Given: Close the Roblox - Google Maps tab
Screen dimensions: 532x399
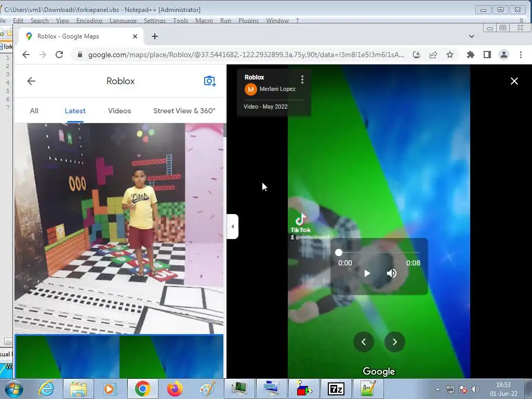Looking at the screenshot, I should point(135,36).
